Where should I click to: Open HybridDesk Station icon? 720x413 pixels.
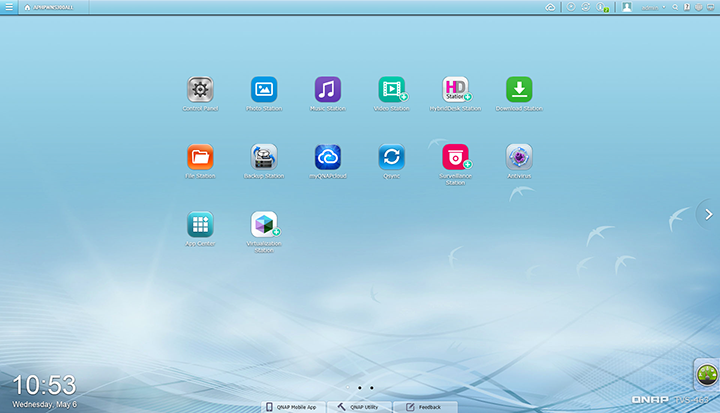(x=455, y=90)
